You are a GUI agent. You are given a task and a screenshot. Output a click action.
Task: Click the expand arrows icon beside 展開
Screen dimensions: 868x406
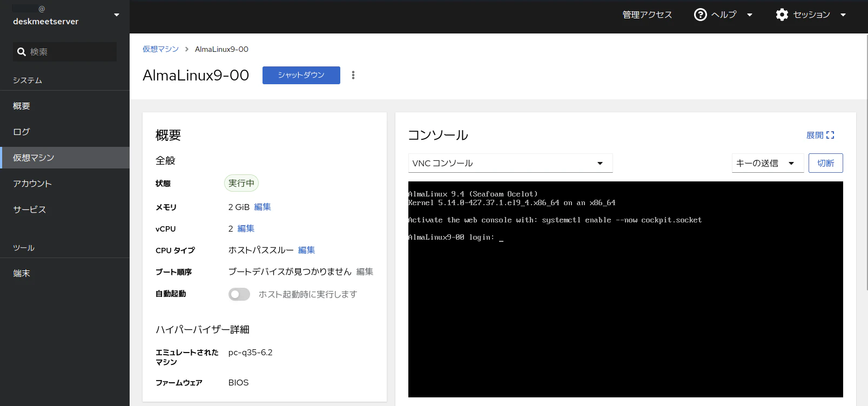[x=830, y=135]
